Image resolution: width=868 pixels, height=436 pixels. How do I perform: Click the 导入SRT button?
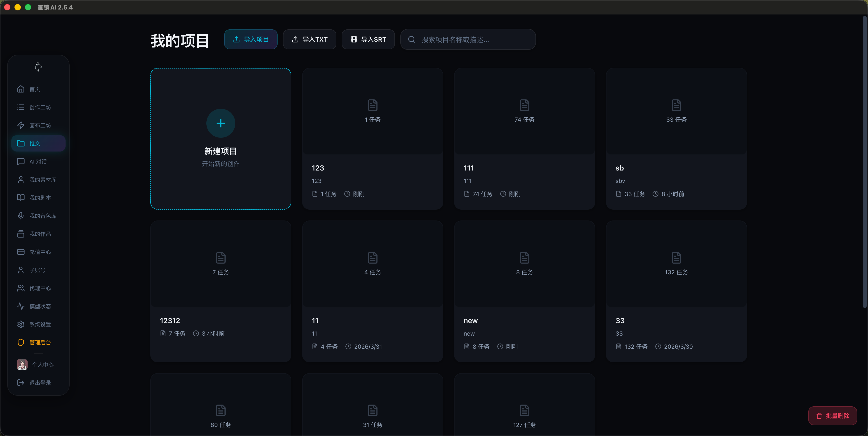[368, 39]
